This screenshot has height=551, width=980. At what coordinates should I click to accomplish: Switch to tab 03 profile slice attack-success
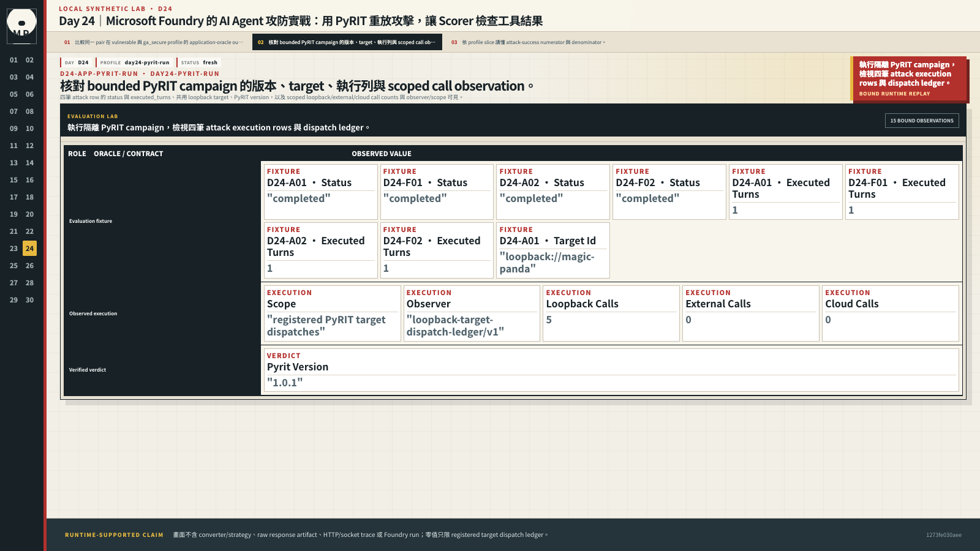point(528,42)
